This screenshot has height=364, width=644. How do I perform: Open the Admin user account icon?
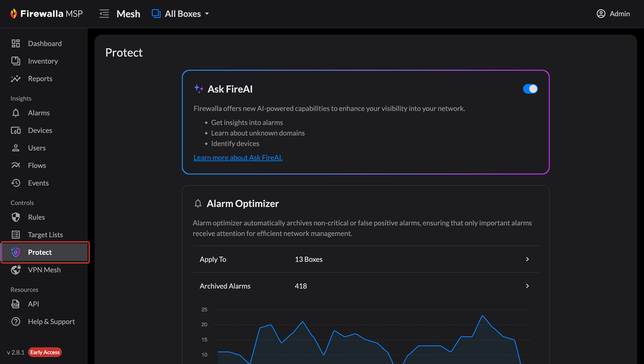click(x=601, y=14)
